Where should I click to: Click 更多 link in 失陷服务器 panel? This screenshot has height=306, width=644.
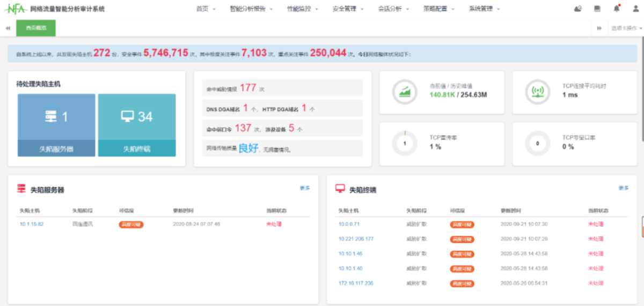[305, 188]
